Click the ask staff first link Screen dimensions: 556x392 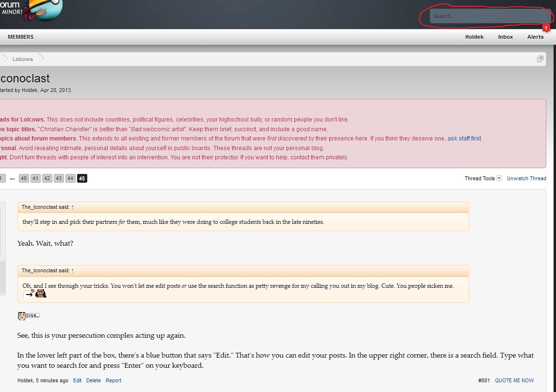(464, 138)
